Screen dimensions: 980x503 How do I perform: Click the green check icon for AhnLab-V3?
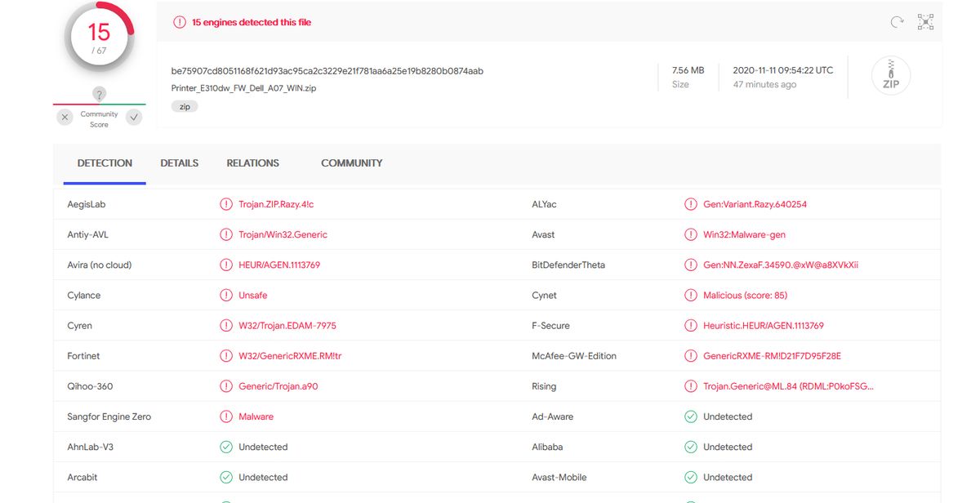226,447
